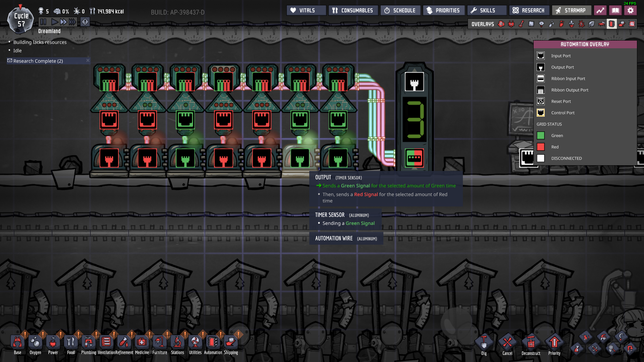The width and height of the screenshot is (644, 362).
Task: Toggle the Temperature overlay thermometer icon
Action: click(x=521, y=24)
